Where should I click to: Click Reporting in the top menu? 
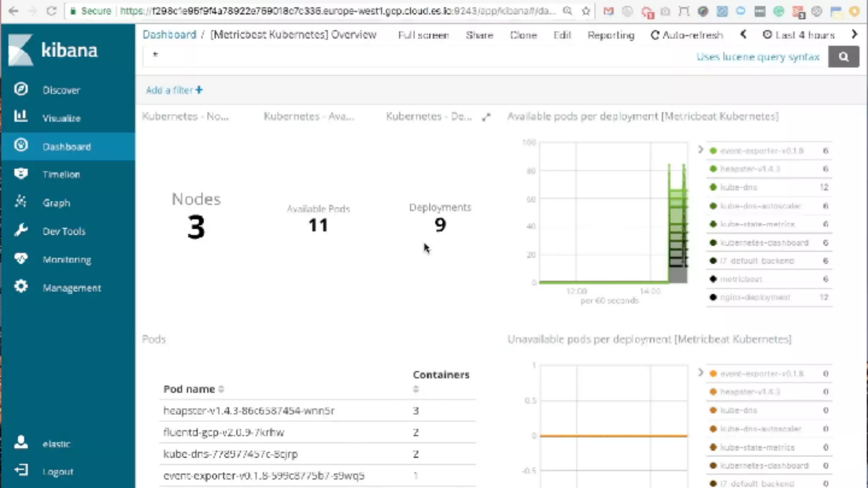pyautogui.click(x=611, y=35)
